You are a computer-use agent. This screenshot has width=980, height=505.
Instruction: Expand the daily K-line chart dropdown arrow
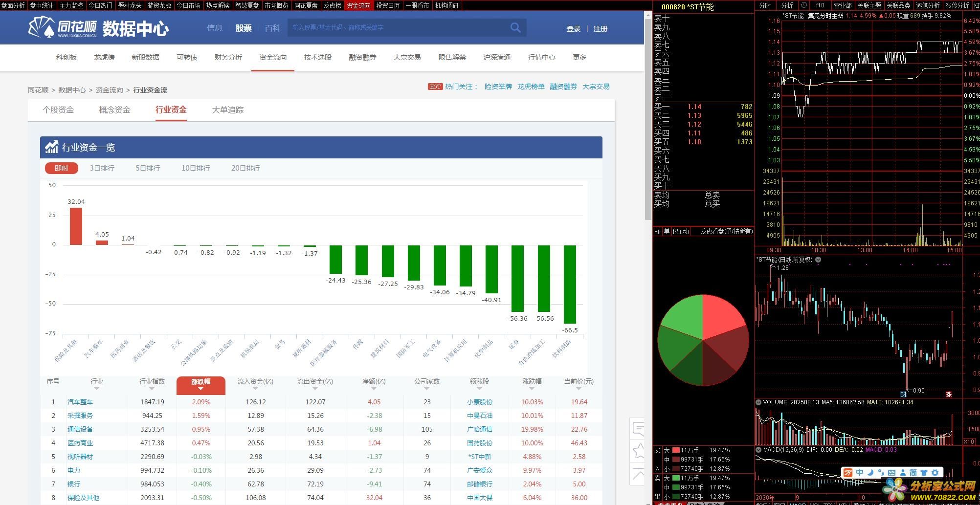click(x=818, y=260)
